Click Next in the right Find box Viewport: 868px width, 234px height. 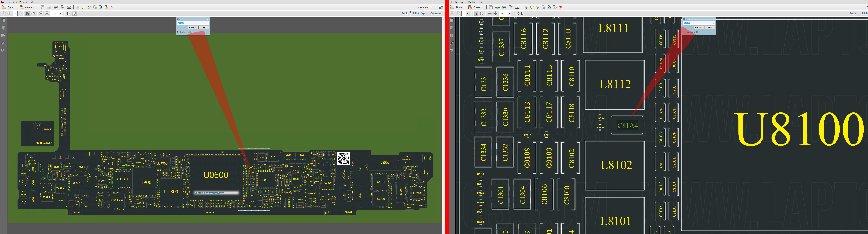coord(710,27)
